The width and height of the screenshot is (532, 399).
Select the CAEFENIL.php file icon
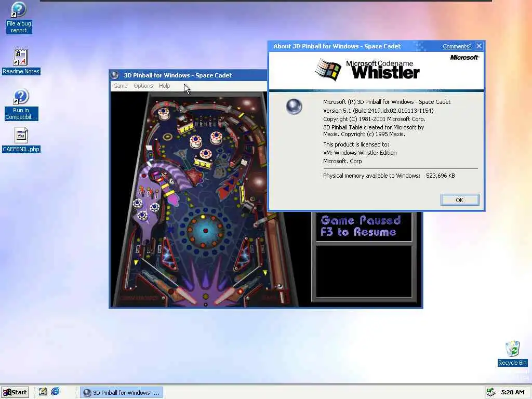pyautogui.click(x=21, y=140)
